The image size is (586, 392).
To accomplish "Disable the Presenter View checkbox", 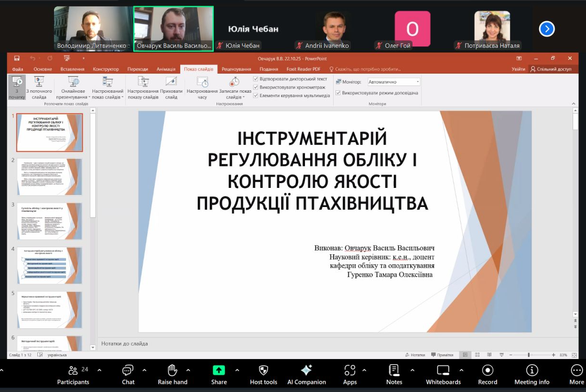I will coord(338,93).
